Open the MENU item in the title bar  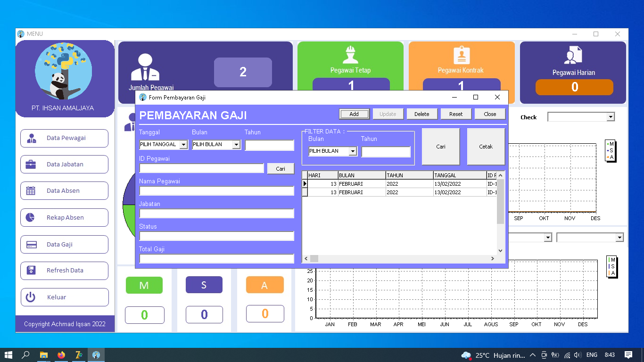coord(35,33)
